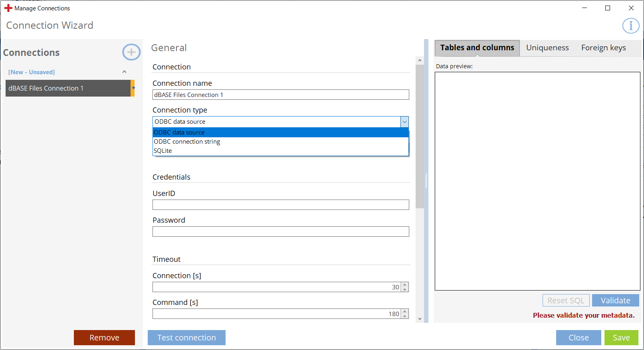This screenshot has height=350, width=644.
Task: Focus the Password text field
Action: pos(281,231)
